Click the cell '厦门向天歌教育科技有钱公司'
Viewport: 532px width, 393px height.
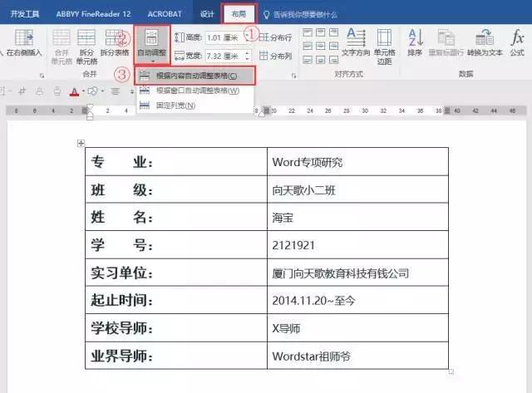click(357, 273)
